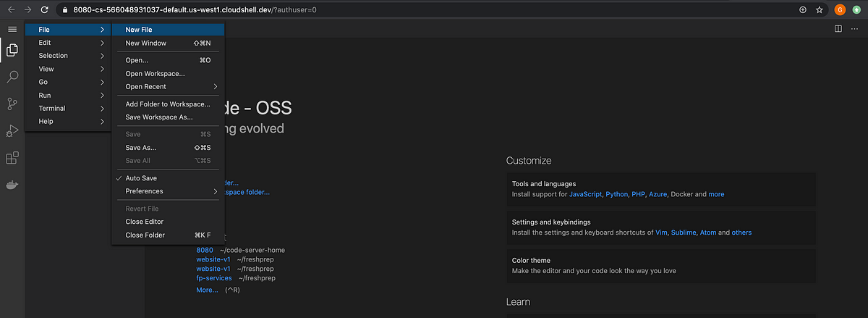Reload the browser page
This screenshot has width=868, height=318.
45,10
